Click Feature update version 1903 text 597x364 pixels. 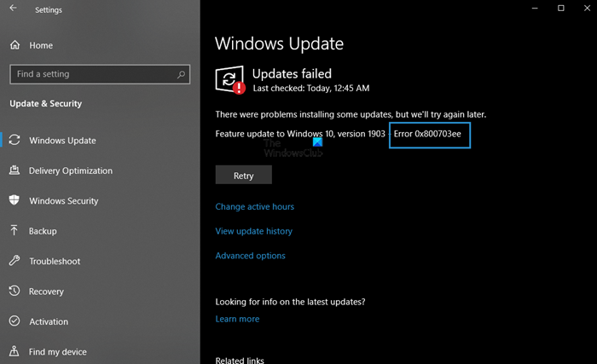click(x=300, y=134)
